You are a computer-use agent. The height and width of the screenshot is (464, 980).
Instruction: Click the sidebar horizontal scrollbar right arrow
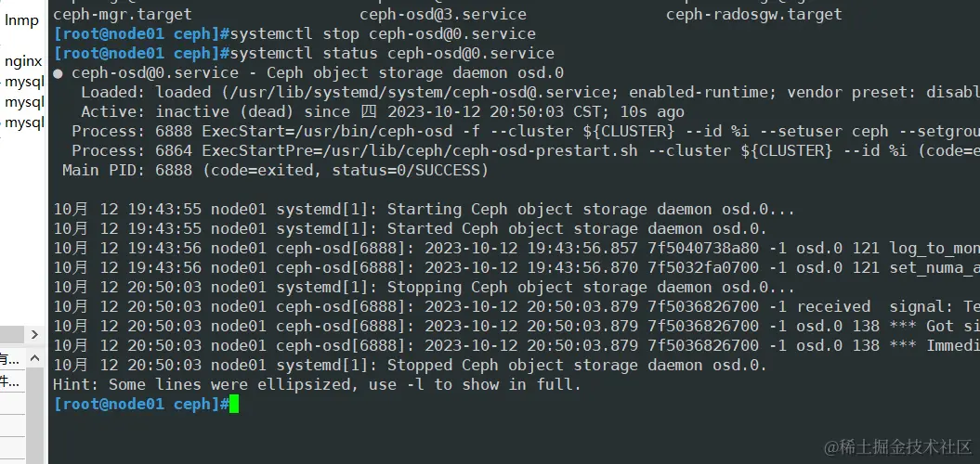36,334
